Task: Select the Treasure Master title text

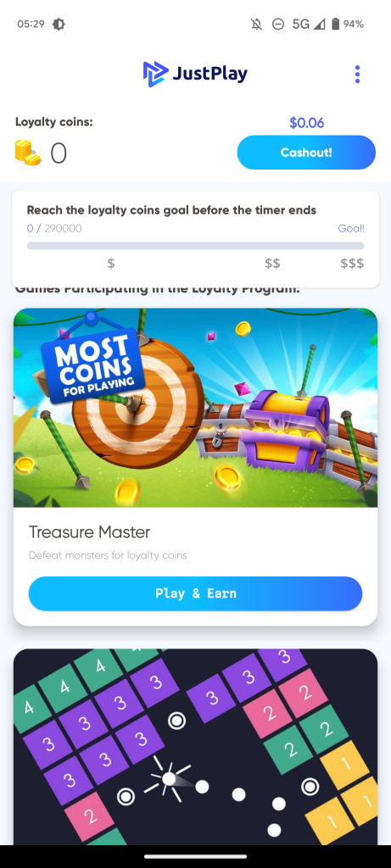Action: coord(89,532)
